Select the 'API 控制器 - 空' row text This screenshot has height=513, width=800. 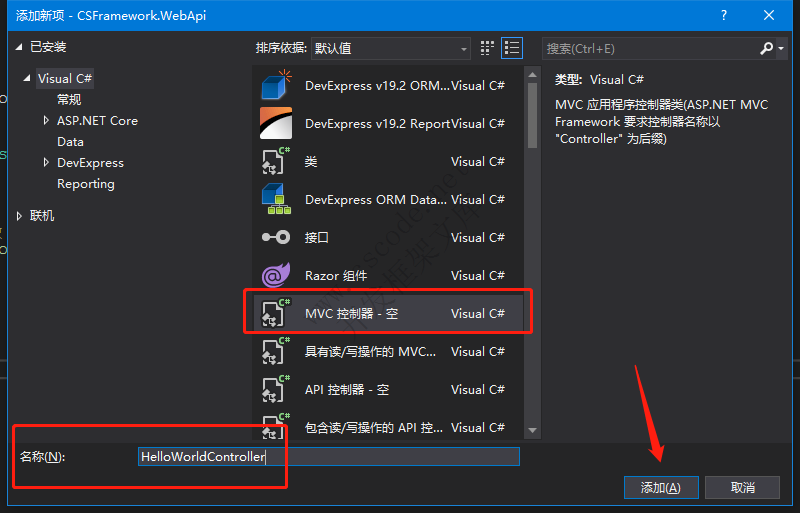(x=347, y=389)
